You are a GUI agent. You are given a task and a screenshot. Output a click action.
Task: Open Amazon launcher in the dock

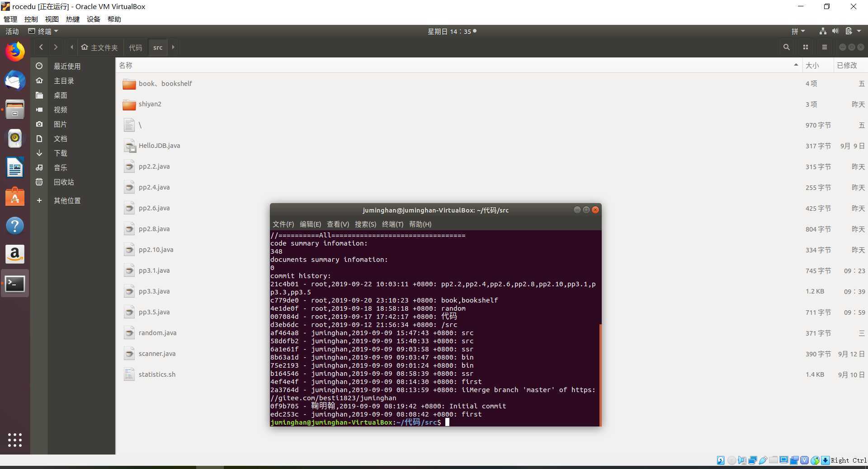(x=15, y=254)
